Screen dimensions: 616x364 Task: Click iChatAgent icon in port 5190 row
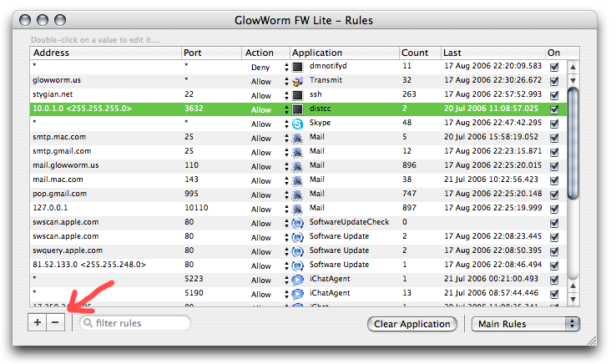(298, 294)
